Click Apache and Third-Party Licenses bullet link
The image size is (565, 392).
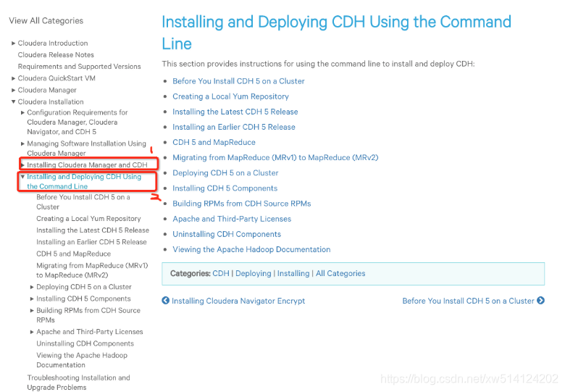(x=232, y=219)
